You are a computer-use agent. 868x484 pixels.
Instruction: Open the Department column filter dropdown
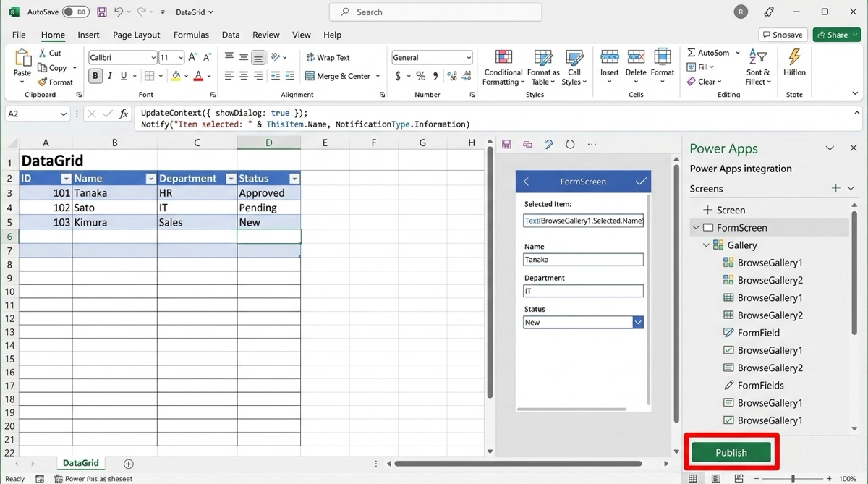point(231,179)
